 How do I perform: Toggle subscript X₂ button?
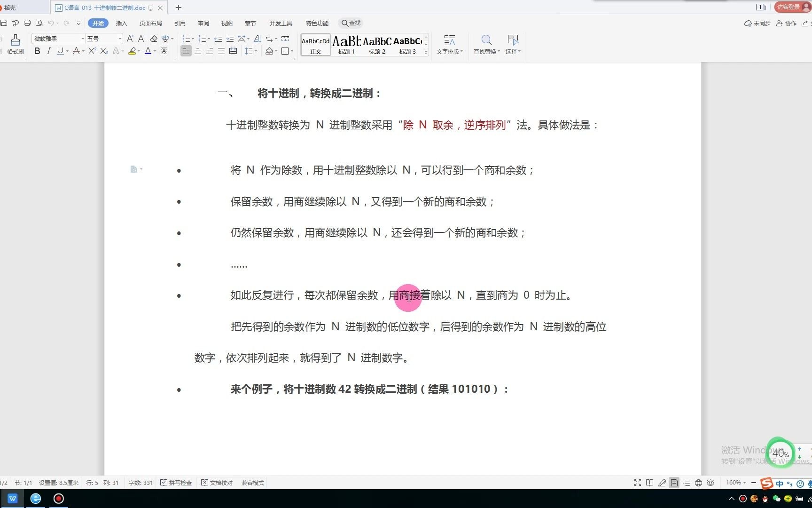pos(104,51)
